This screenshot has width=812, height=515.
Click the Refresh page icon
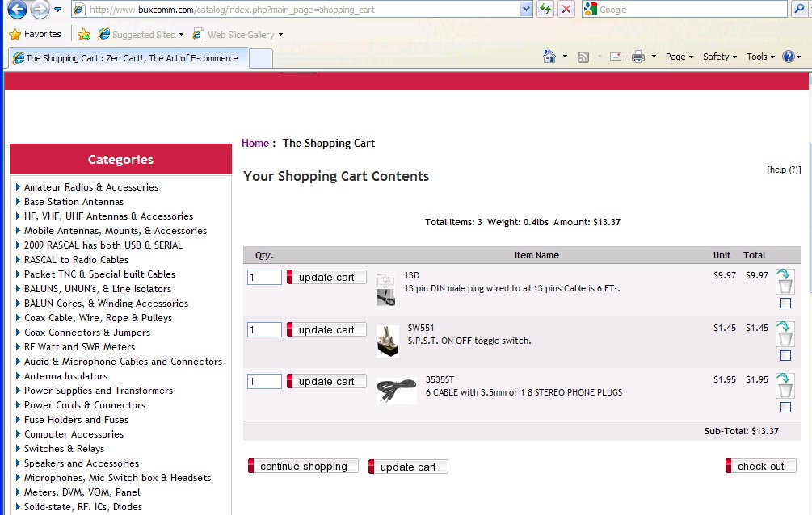[545, 10]
